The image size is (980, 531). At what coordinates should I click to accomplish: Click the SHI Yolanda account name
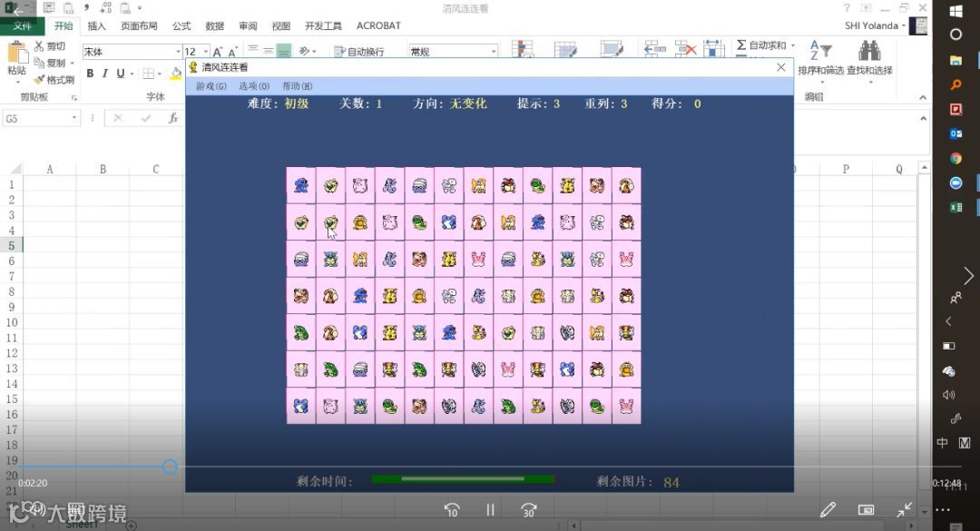pos(871,25)
